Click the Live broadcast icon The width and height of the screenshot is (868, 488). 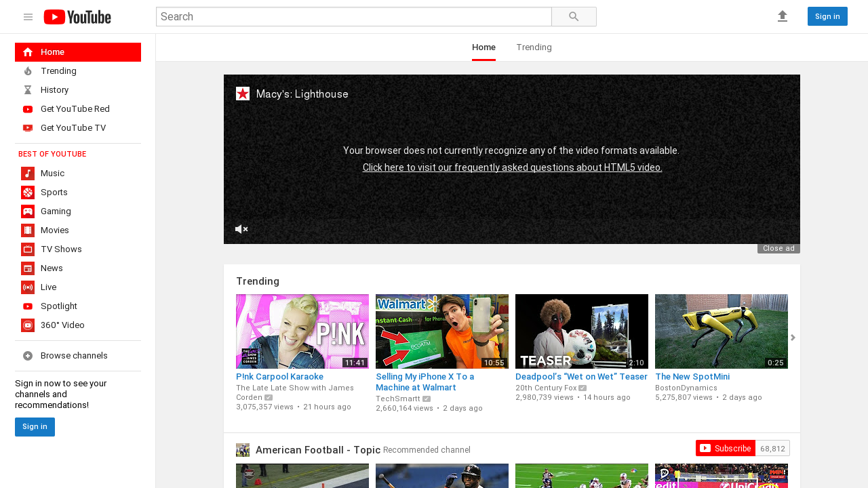(28, 287)
